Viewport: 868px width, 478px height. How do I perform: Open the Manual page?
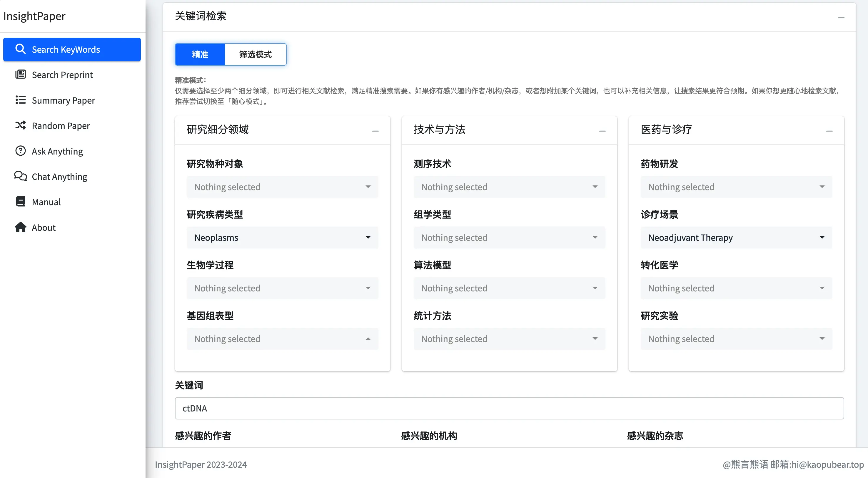[72, 202]
